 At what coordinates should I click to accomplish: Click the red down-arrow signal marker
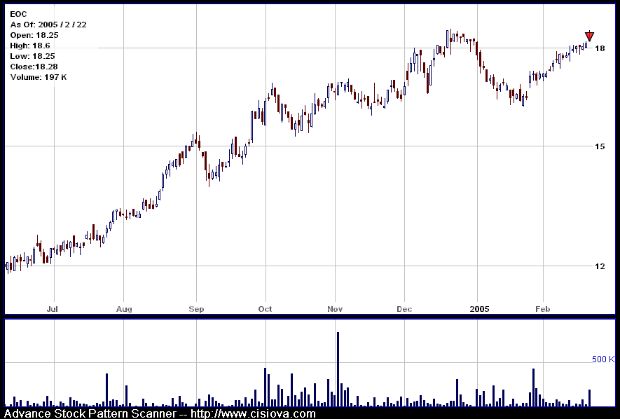[x=589, y=36]
